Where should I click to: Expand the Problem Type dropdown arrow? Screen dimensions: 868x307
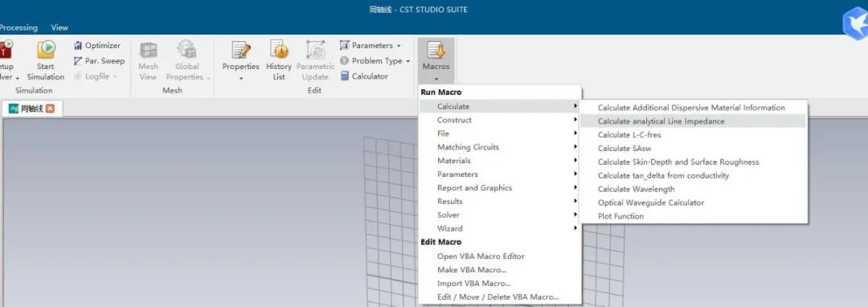click(x=408, y=61)
